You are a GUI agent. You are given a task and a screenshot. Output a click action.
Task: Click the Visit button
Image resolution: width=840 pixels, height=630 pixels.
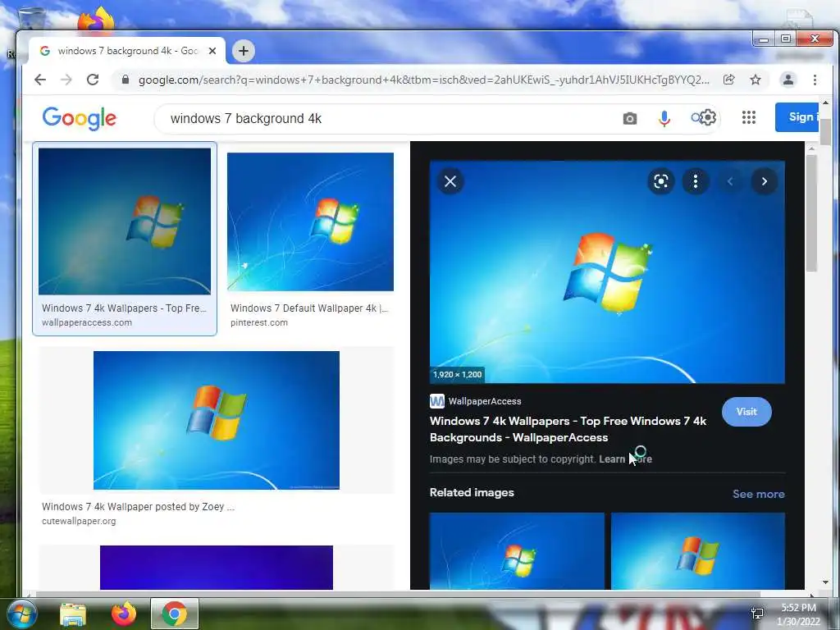(x=746, y=412)
